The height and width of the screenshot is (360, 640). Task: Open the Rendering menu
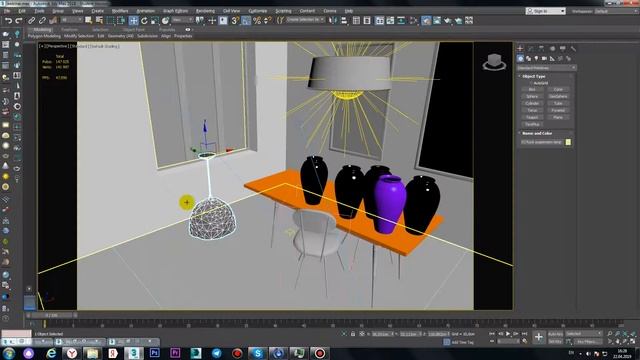coord(205,11)
